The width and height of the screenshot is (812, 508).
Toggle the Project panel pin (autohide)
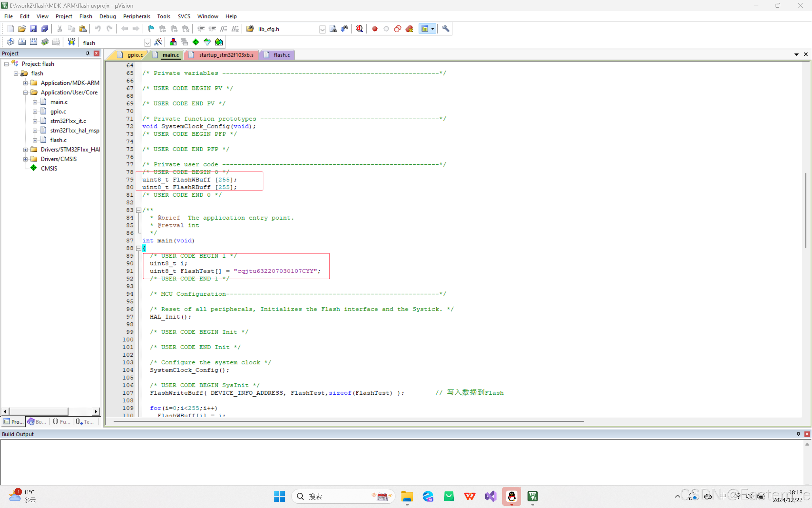[x=88, y=53]
